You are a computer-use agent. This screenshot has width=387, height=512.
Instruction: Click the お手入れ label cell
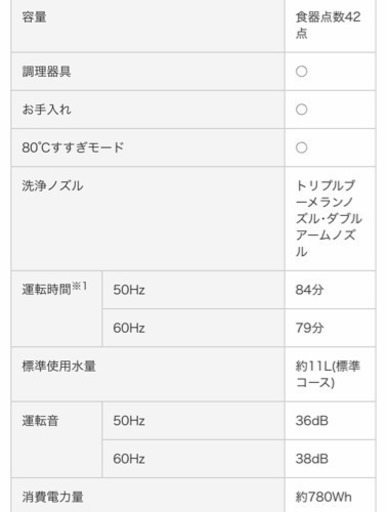46,109
